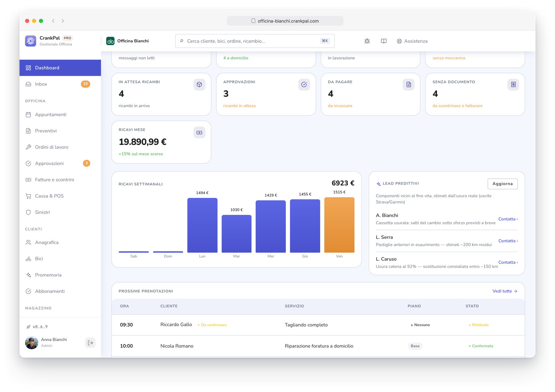Click the Appuntamenti calendar icon
The height and width of the screenshot is (392, 555).
coord(28,114)
